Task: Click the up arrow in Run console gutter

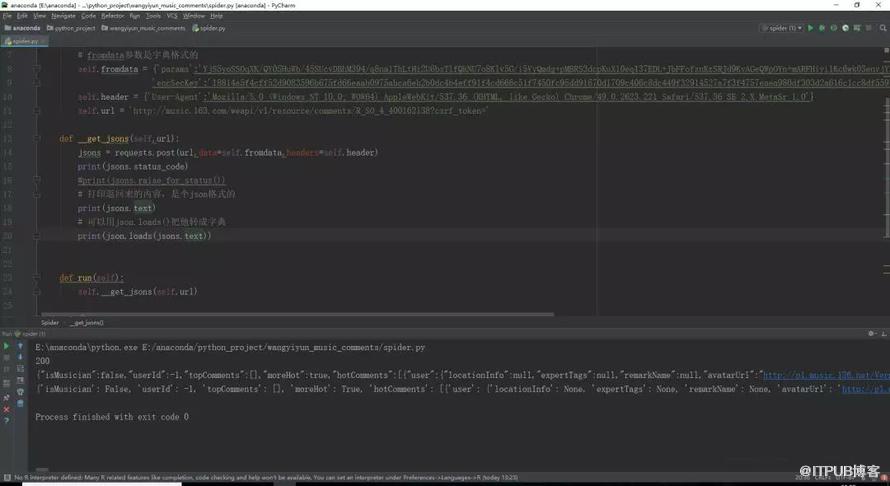Action: tap(20, 346)
